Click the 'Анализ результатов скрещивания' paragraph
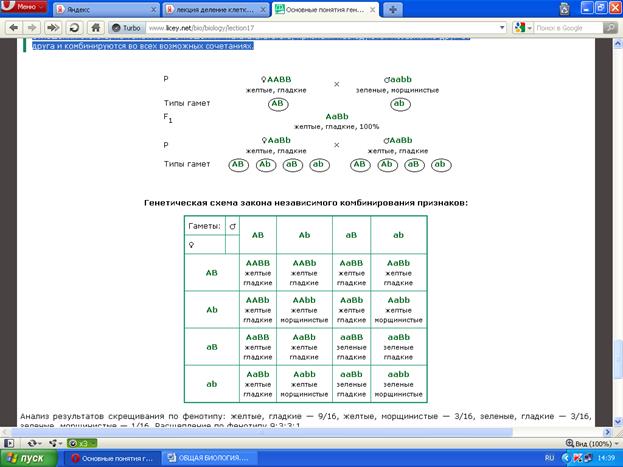623x467 pixels. click(x=306, y=420)
